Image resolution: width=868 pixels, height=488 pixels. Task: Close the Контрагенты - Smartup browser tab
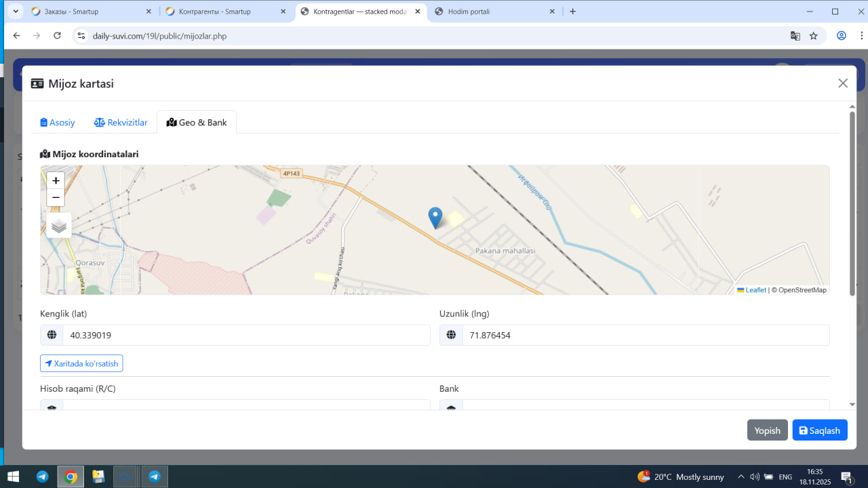(x=283, y=12)
